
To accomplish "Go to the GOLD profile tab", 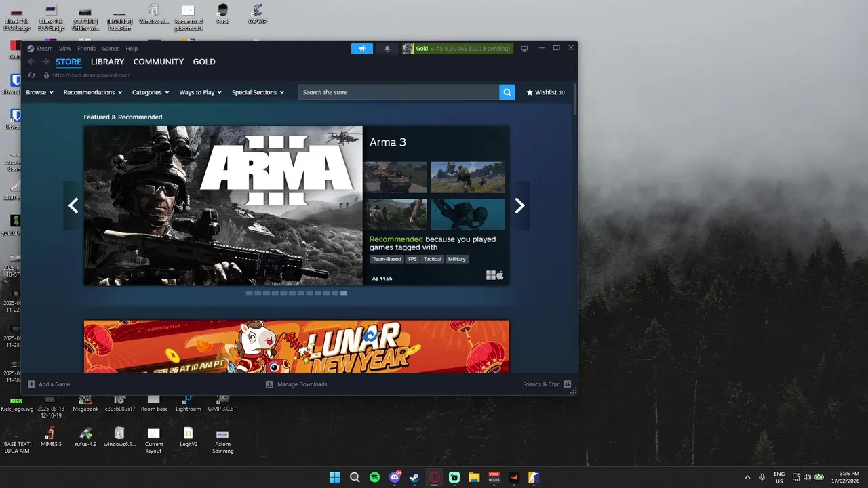I will 204,62.
